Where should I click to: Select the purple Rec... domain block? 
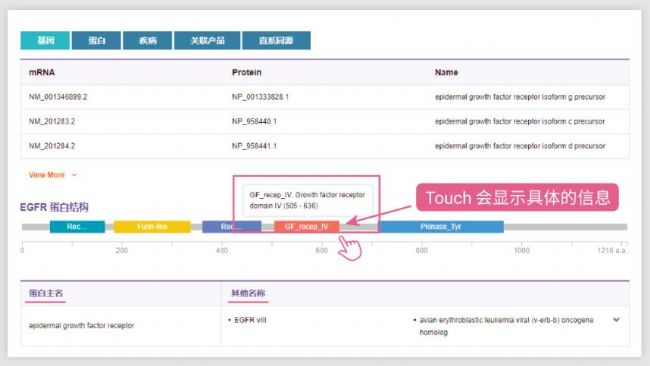(231, 227)
